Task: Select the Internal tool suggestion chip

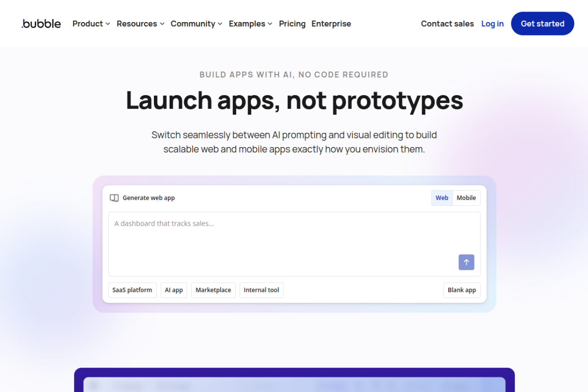Action: [x=261, y=290]
